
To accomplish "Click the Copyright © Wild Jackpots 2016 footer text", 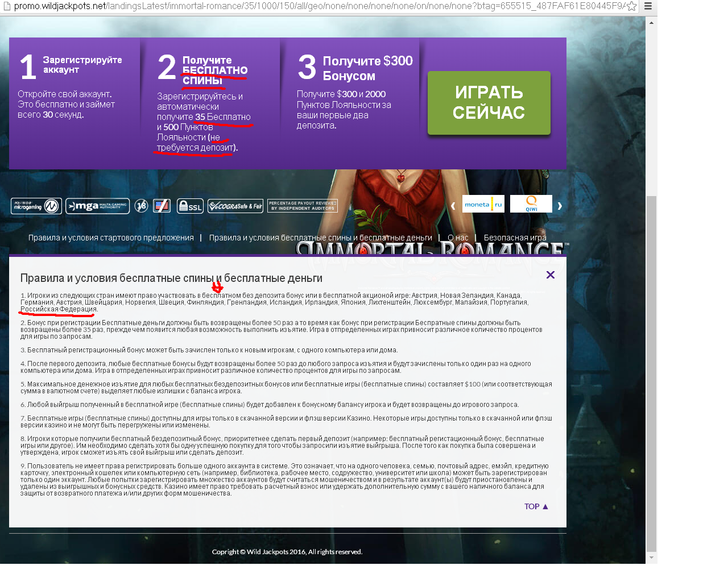I will coord(287,552).
